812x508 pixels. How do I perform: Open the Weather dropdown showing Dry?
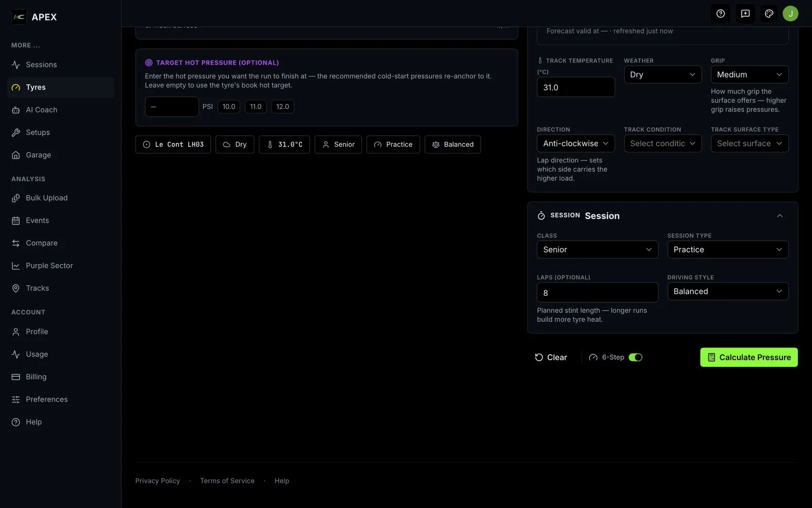coord(662,75)
